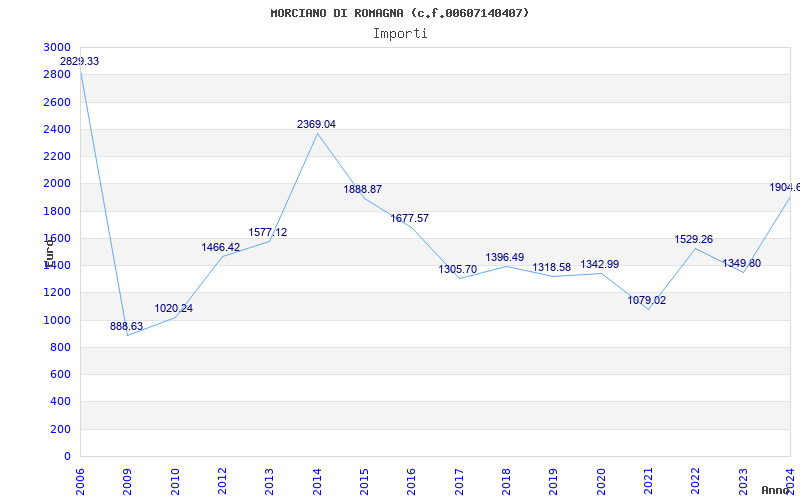Click y-axis value 2600
The image size is (800, 500).
coord(57,102)
